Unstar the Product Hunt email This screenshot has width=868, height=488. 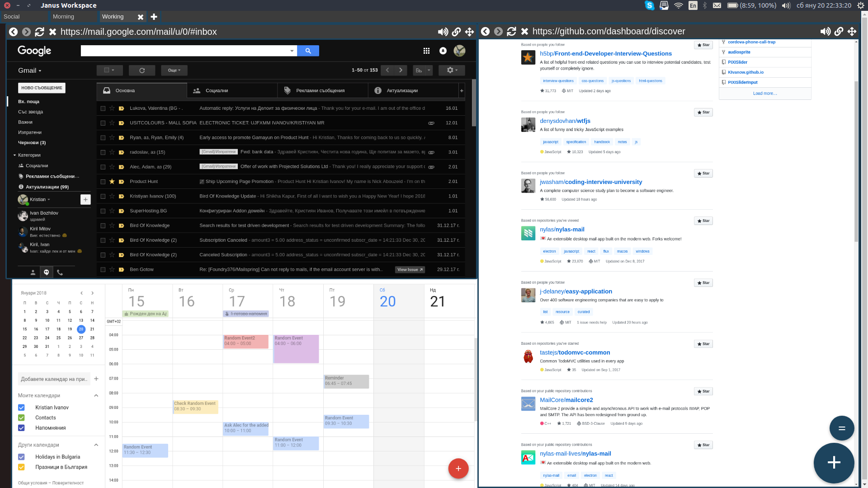pos(111,181)
